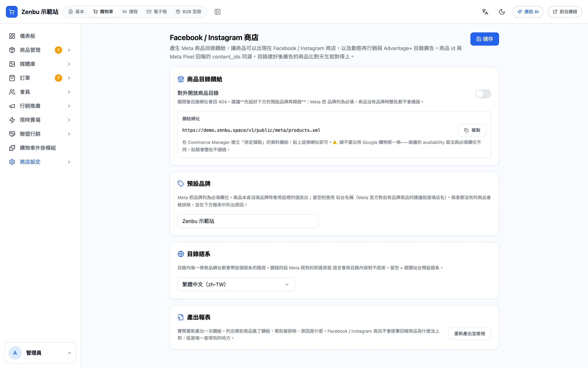Switch to dark mode moon icon

click(x=502, y=12)
